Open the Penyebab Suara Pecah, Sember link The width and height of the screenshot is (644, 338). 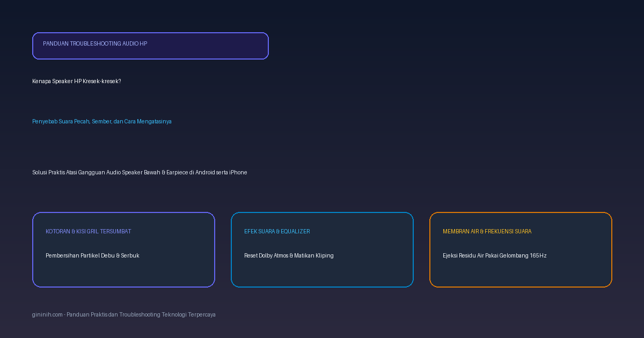[102, 121]
